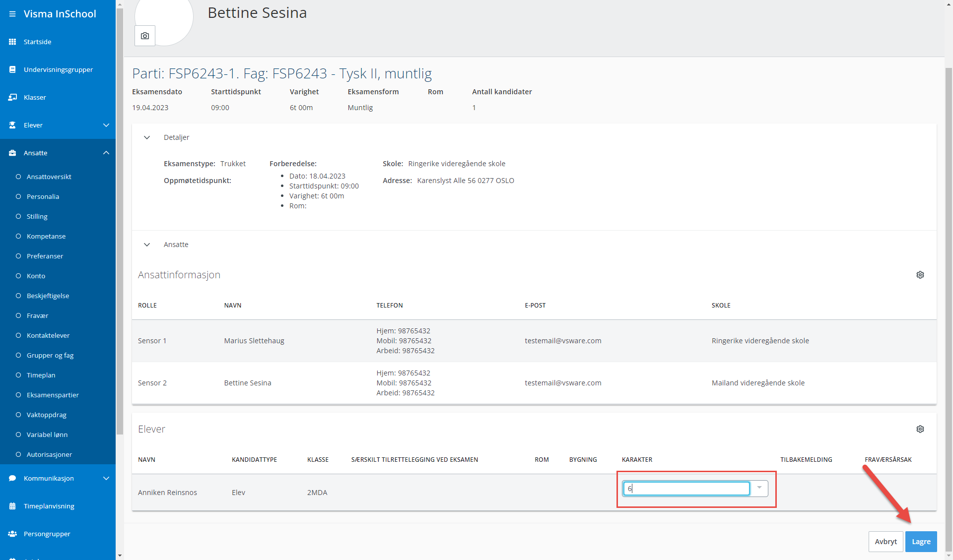Viewport: 953px width, 560px height.
Task: Open settings gear for Ansattinformasjon table
Action: (920, 275)
